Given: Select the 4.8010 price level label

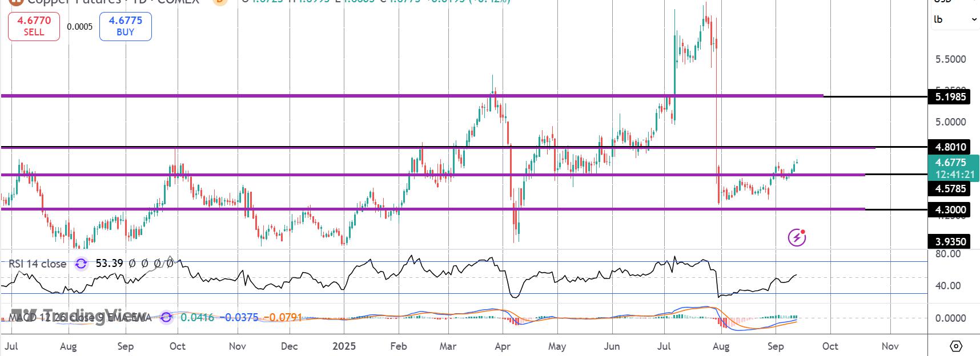Looking at the screenshot, I should click(x=951, y=147).
